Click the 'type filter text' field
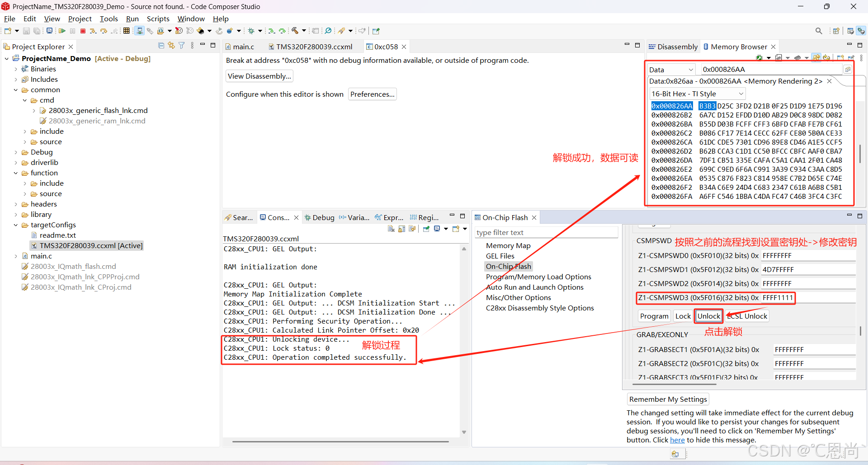The width and height of the screenshot is (868, 465). tap(547, 232)
